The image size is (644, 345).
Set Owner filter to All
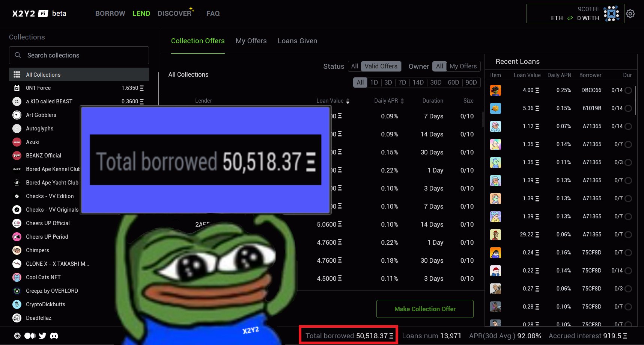click(439, 66)
